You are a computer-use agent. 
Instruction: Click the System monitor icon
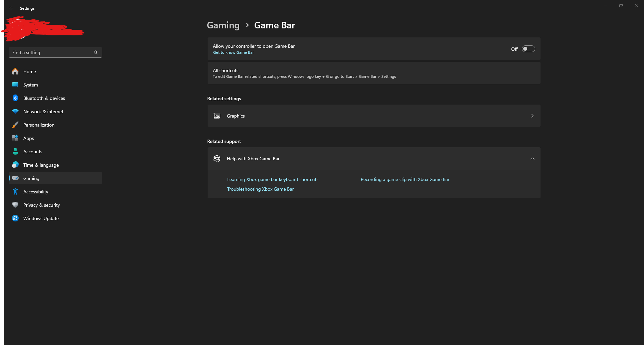15,84
